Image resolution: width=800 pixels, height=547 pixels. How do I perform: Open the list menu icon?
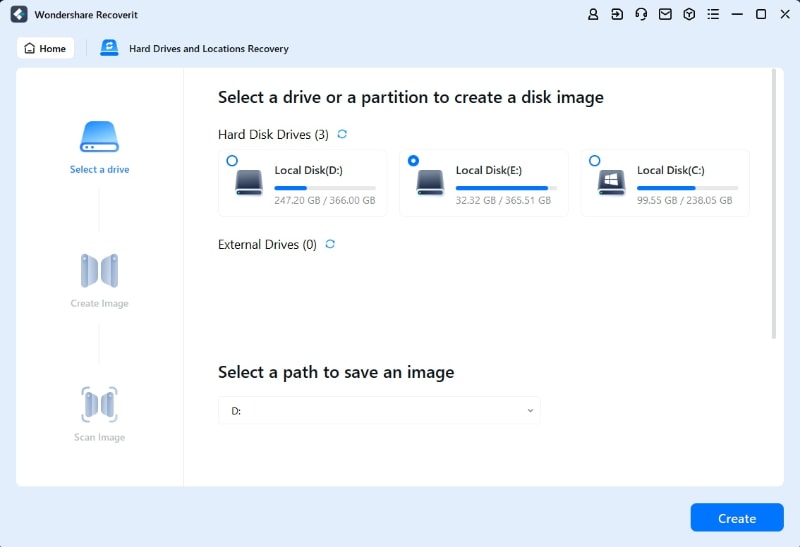click(x=713, y=14)
